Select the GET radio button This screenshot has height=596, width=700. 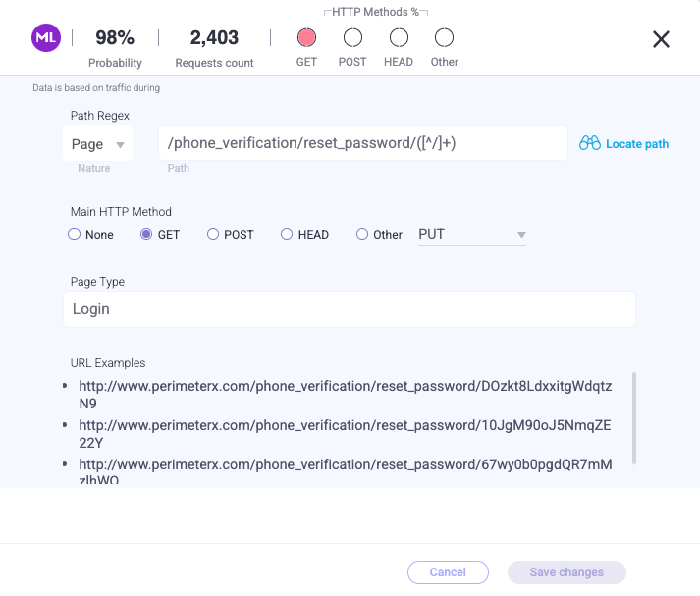pos(146,235)
